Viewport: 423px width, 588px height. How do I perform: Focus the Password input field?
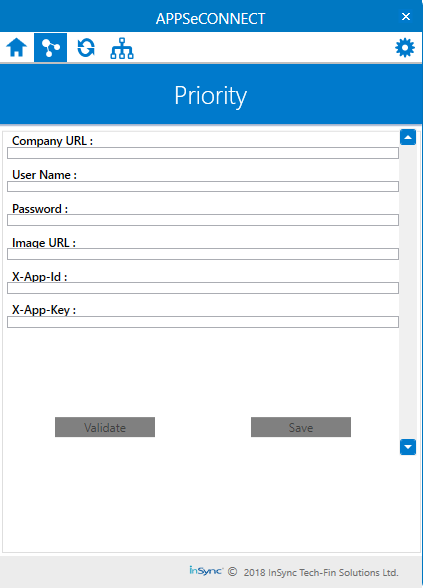(203, 220)
